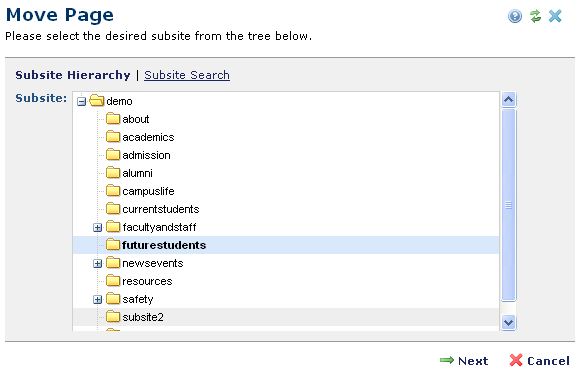
Task: Click the scrollbar up arrow
Action: [508, 100]
